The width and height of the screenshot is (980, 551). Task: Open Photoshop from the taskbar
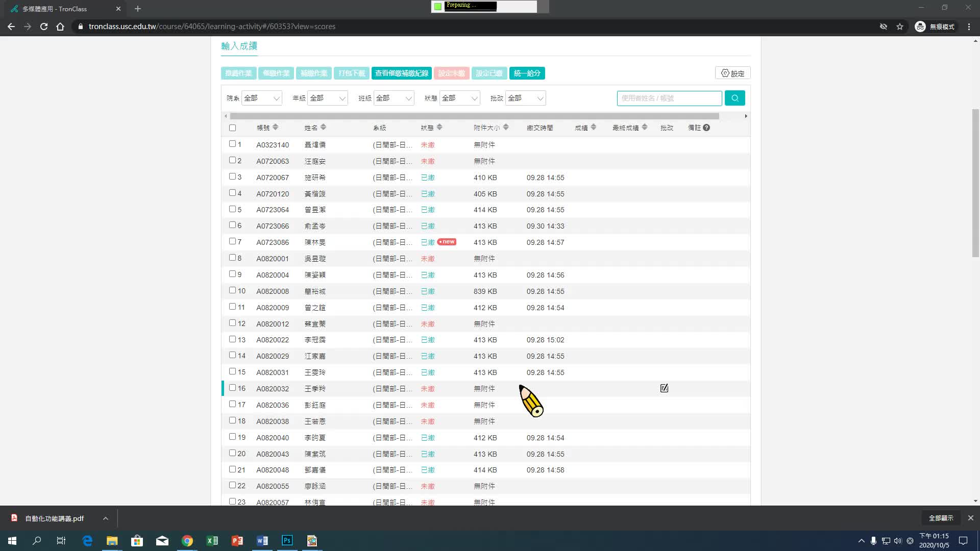(x=287, y=540)
